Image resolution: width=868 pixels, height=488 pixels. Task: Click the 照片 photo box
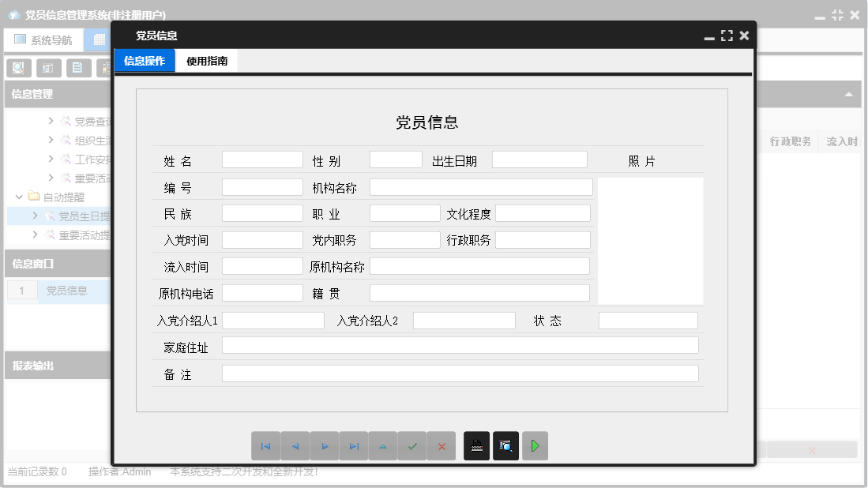651,241
